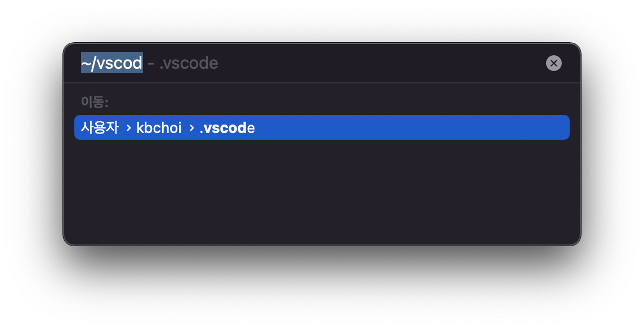Click the second › chevron separator
The image size is (644, 329).
point(191,127)
